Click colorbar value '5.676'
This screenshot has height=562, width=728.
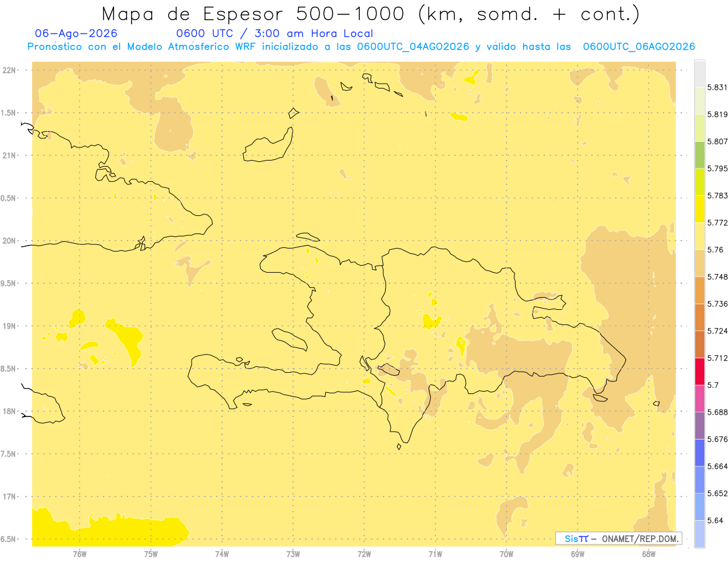pos(717,440)
